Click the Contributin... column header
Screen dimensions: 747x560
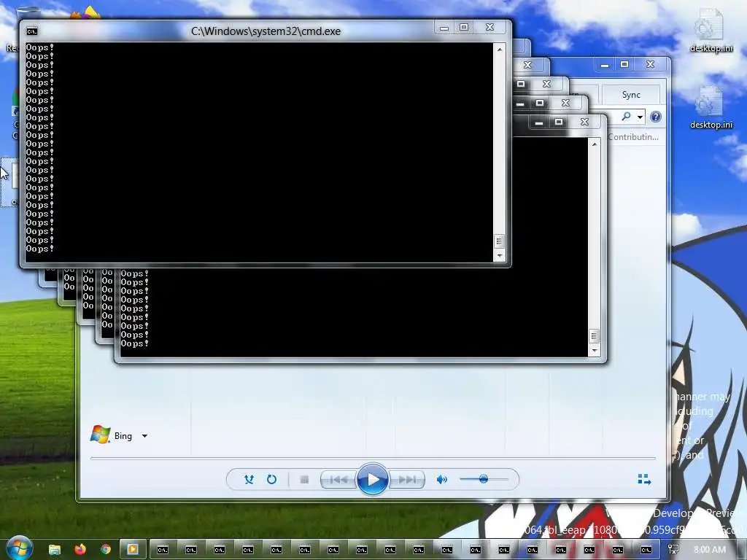coord(633,137)
